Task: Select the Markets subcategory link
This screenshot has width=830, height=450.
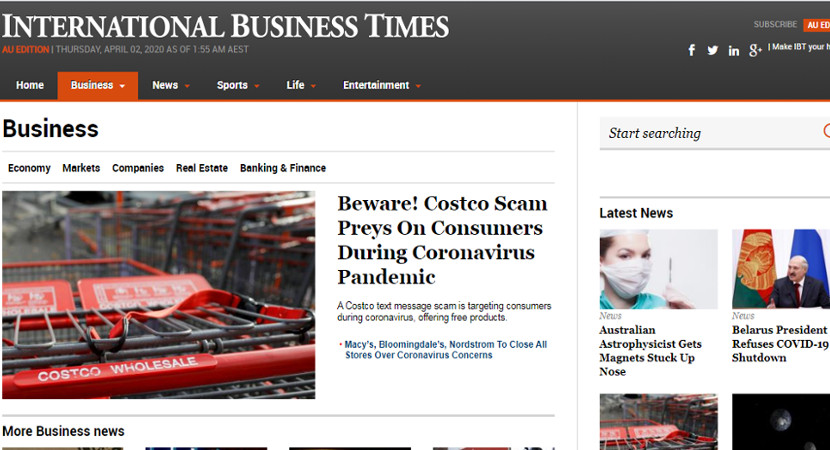Action: click(81, 168)
